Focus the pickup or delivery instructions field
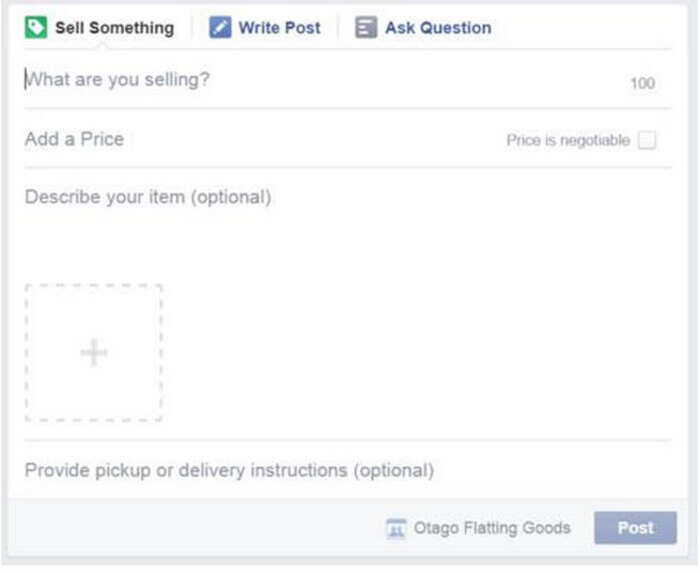The image size is (700, 573). point(348,470)
